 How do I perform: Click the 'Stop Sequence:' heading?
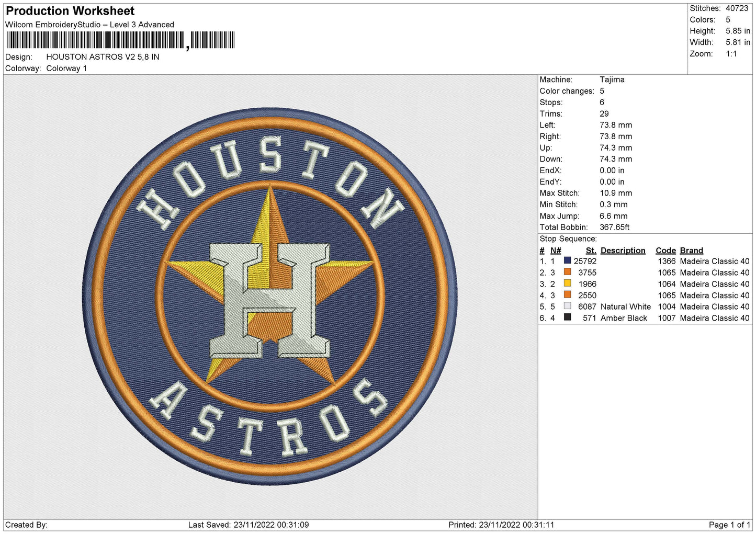pos(568,239)
